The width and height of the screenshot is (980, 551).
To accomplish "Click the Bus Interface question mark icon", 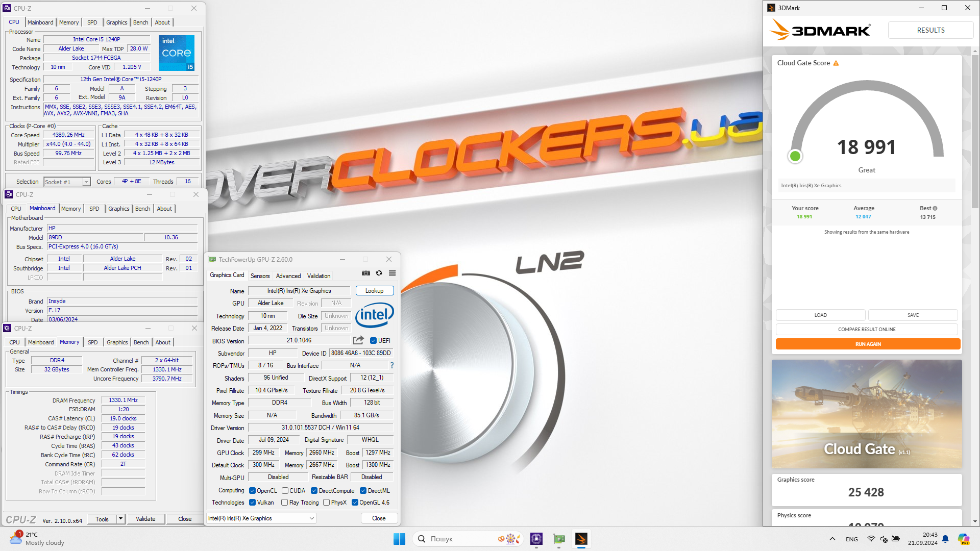I will click(392, 365).
